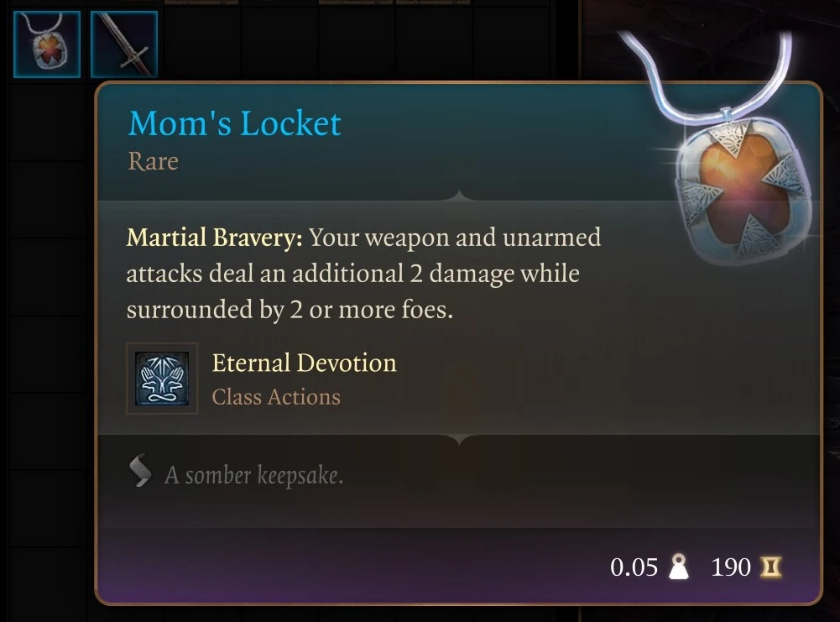Select the sword item in the inventory slot
The width and height of the screenshot is (840, 622).
[124, 44]
